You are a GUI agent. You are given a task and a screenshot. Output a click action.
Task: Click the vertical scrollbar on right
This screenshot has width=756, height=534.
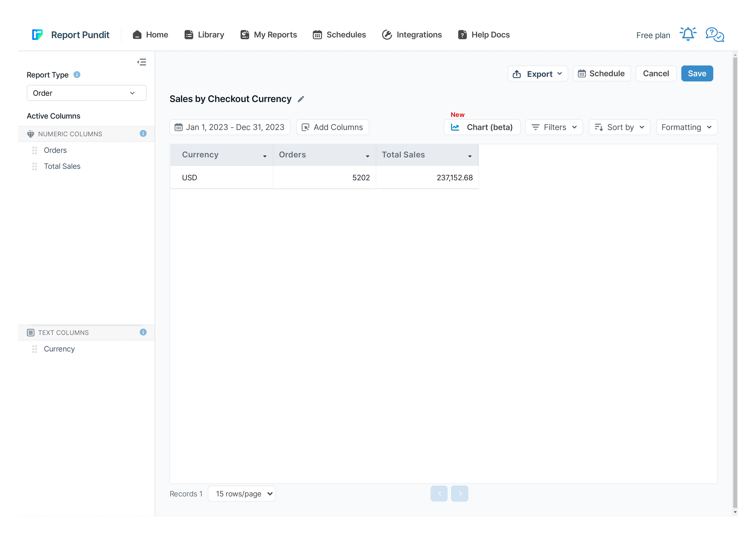click(x=735, y=283)
